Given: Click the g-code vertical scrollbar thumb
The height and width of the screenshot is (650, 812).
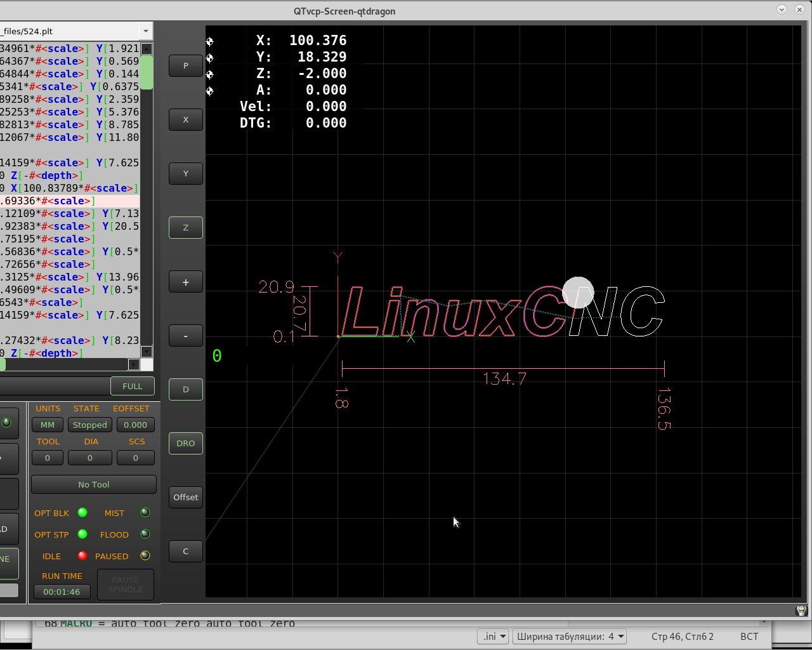Looking at the screenshot, I should 147,72.
